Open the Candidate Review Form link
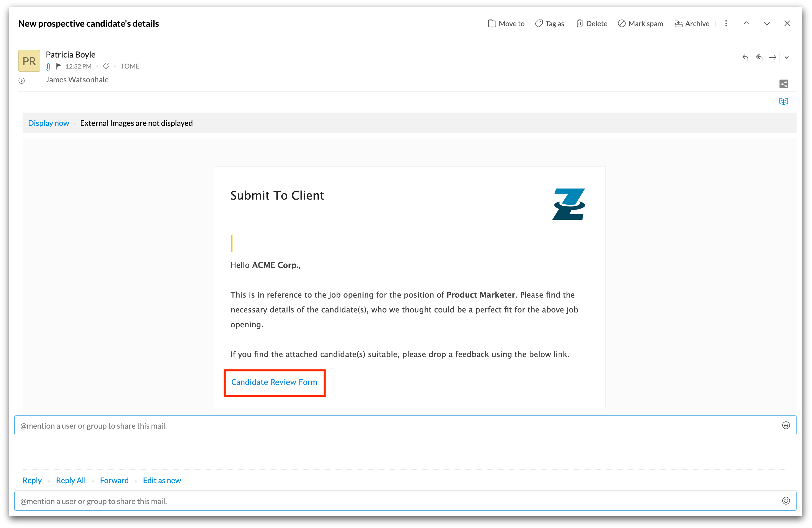812x528 pixels. 274,382
